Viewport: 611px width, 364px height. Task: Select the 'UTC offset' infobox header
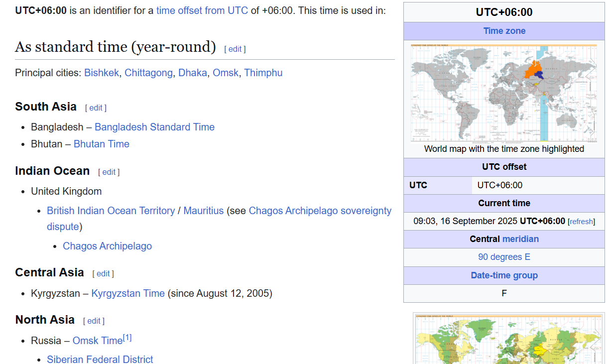coord(504,167)
